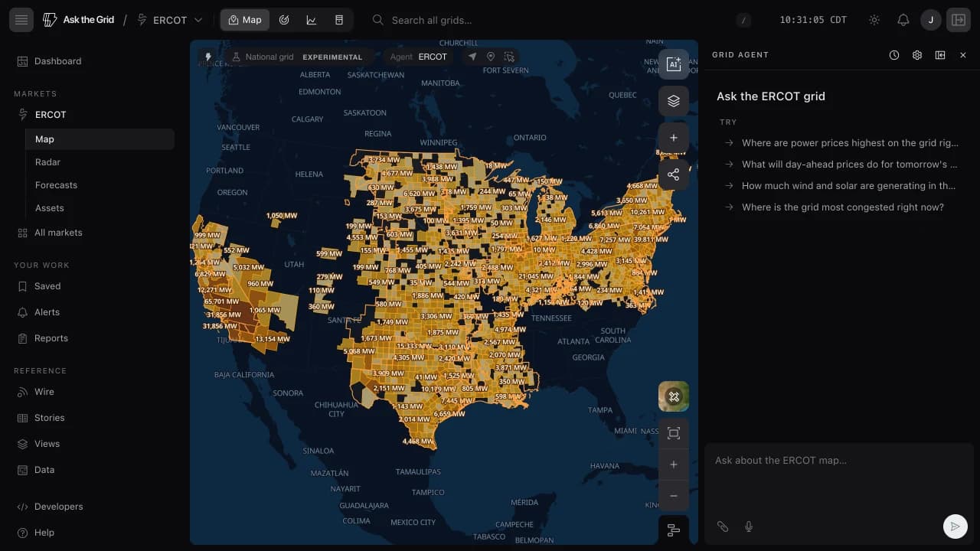Open the timeline panel button at map bottom

(674, 530)
